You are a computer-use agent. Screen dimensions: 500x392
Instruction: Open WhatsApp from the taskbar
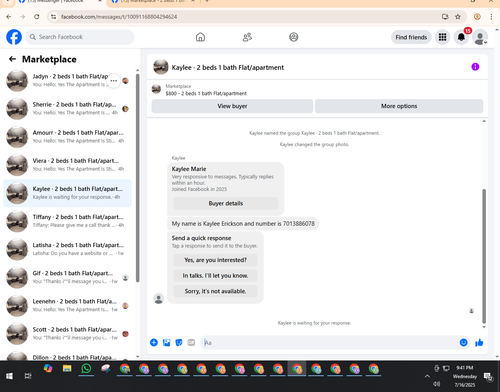tap(86, 369)
